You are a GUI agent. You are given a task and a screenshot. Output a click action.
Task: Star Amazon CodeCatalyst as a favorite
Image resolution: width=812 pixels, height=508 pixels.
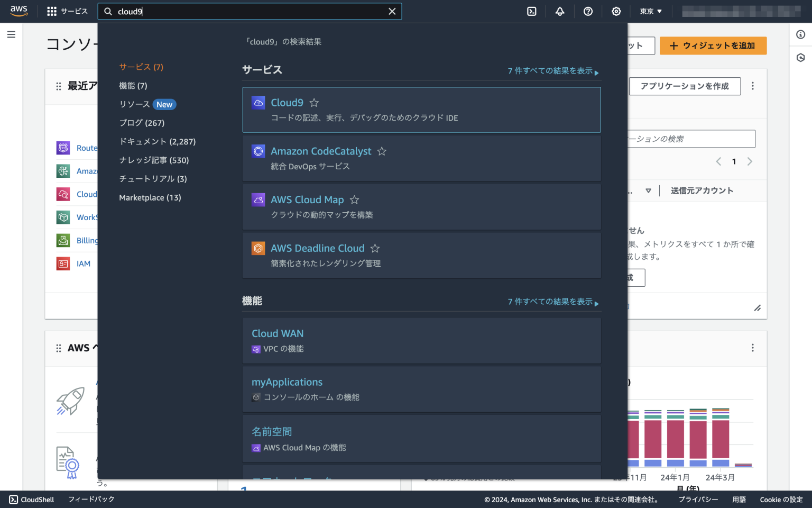(382, 151)
